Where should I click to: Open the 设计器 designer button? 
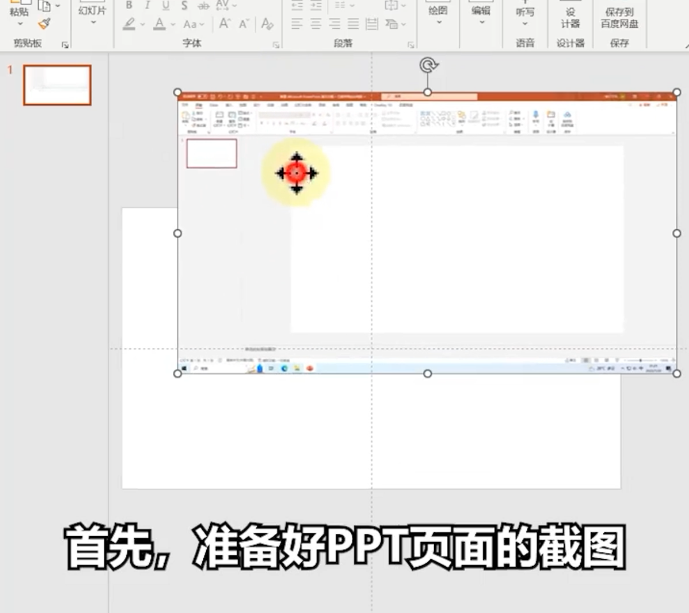570,15
